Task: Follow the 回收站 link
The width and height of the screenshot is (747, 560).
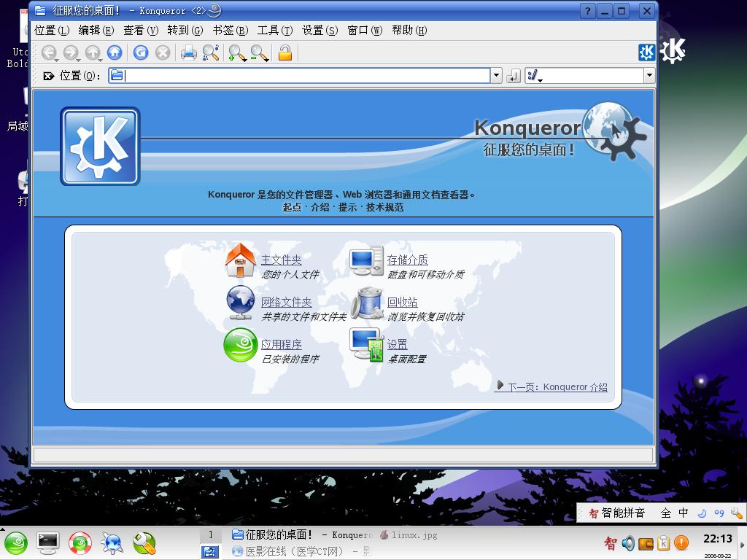Action: [x=402, y=303]
